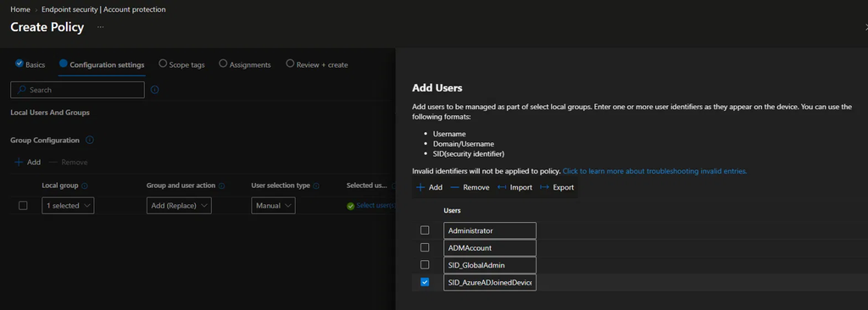Add a new user row in Add Users panel

(x=429, y=188)
